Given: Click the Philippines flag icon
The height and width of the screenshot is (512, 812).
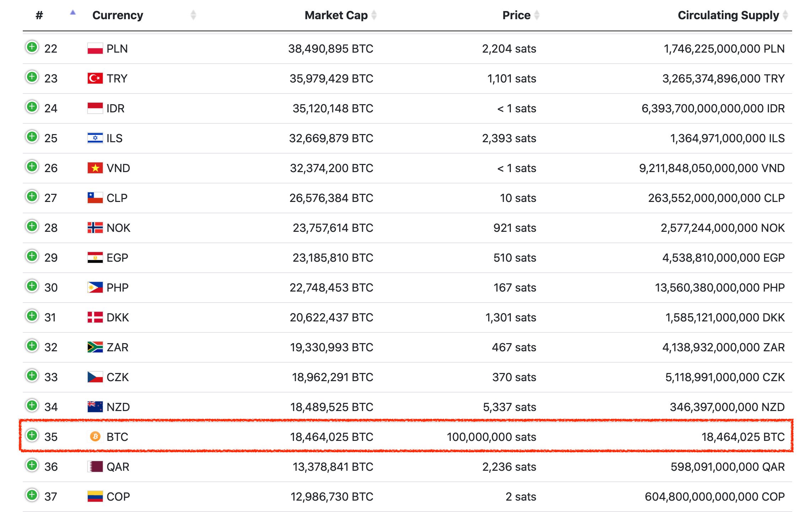Looking at the screenshot, I should [95, 287].
